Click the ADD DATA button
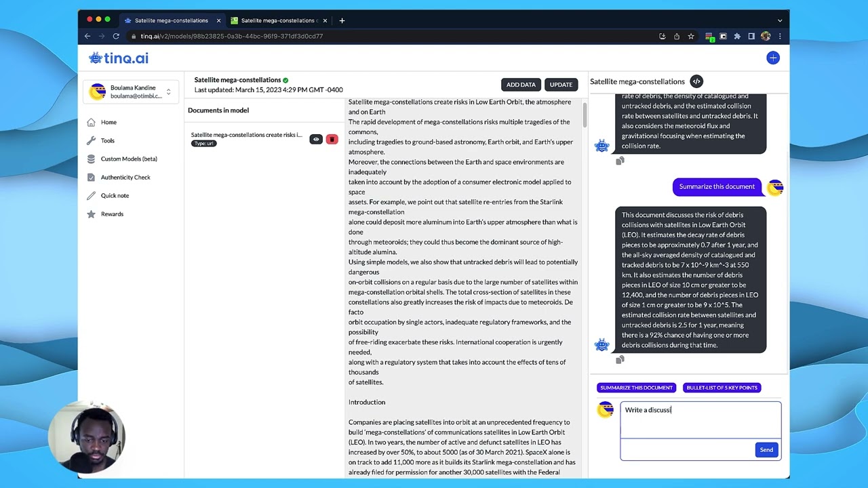 pyautogui.click(x=521, y=85)
